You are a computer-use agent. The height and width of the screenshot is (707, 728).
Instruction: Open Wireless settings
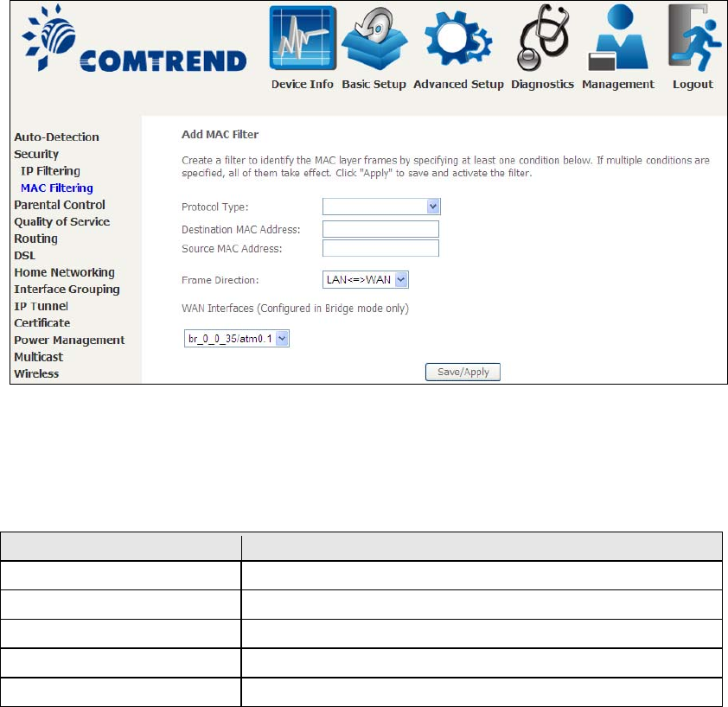click(x=36, y=373)
